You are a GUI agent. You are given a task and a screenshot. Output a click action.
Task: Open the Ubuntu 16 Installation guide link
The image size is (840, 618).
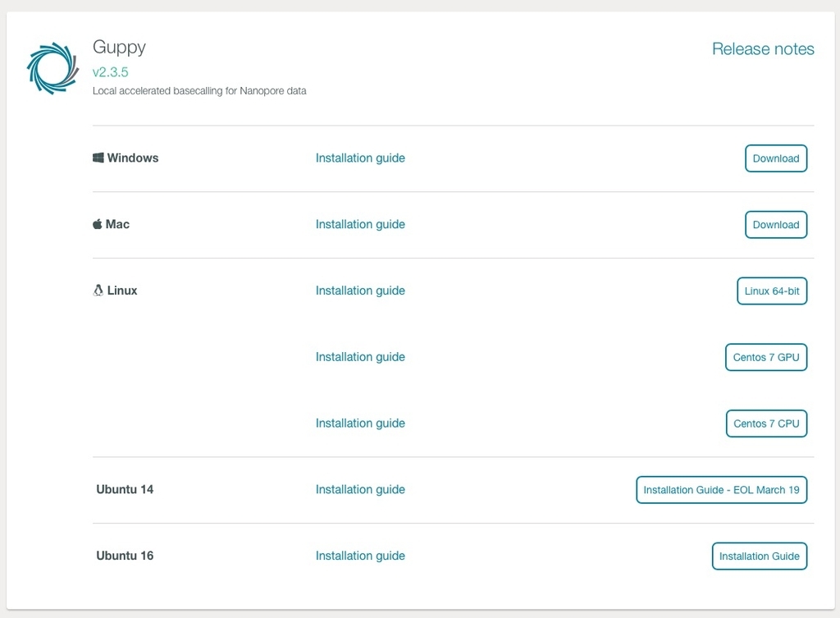click(x=360, y=556)
